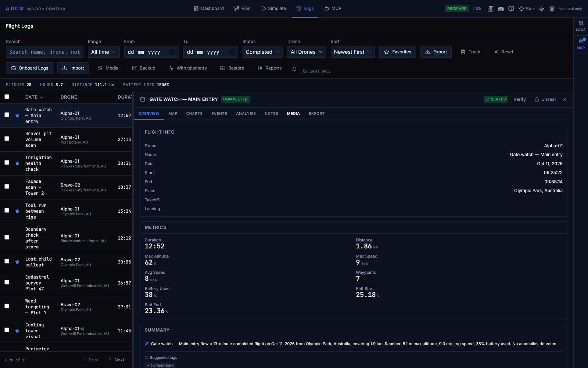Click the Import button
The height and width of the screenshot is (368, 588).
tap(73, 68)
